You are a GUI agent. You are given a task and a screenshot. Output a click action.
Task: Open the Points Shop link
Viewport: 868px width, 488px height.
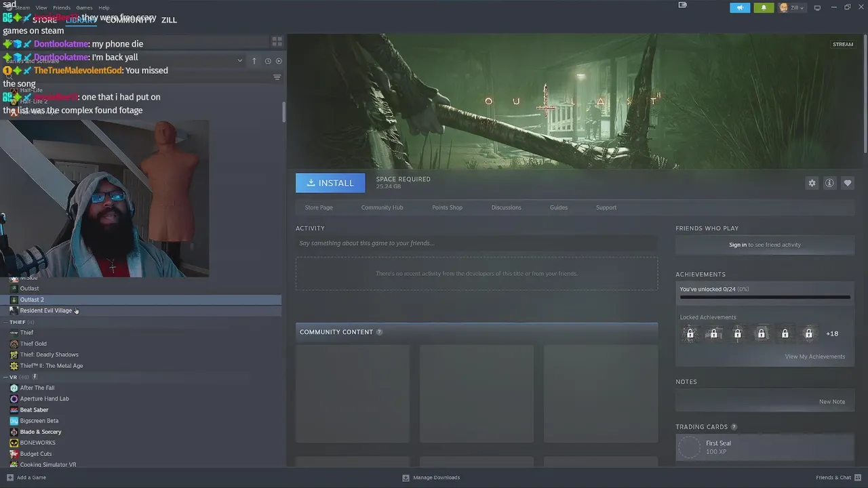(x=447, y=207)
